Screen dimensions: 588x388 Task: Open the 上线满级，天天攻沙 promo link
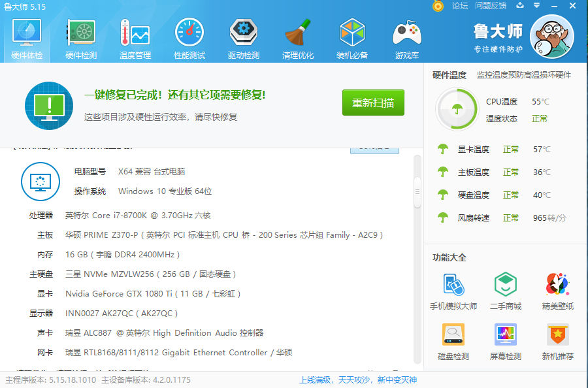358,380
